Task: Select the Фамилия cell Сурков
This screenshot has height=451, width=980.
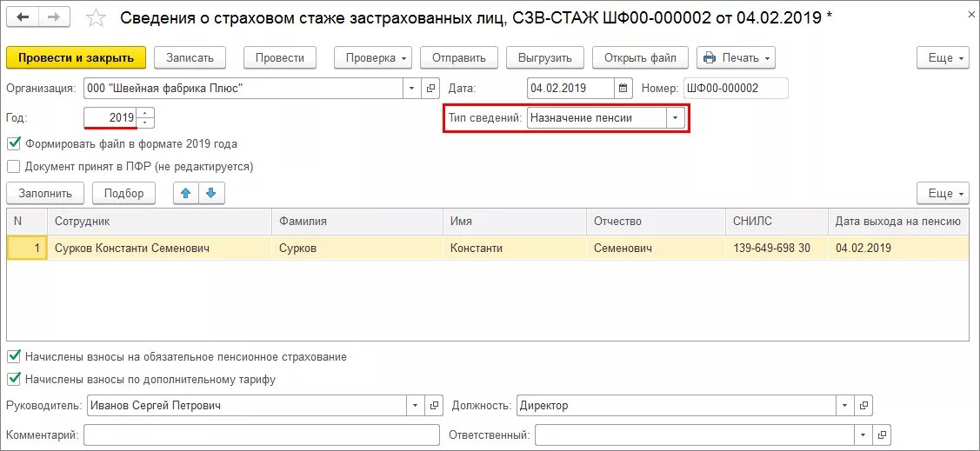Action: click(357, 248)
